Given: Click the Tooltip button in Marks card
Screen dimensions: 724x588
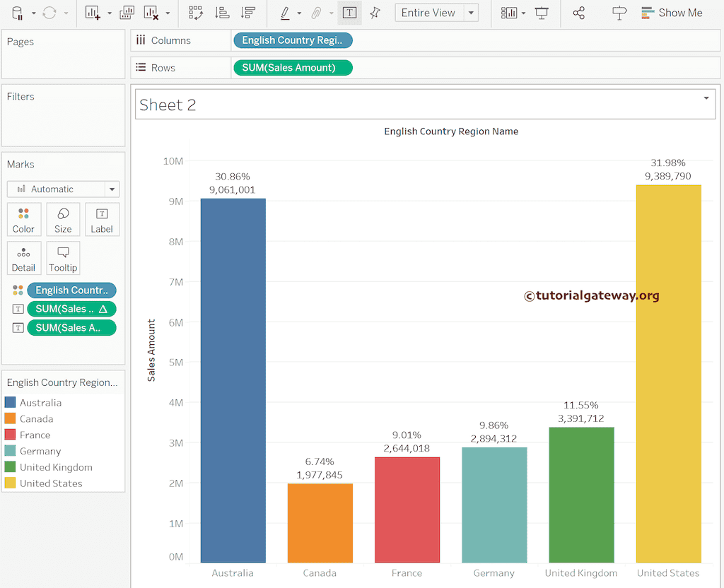Looking at the screenshot, I should (63, 258).
